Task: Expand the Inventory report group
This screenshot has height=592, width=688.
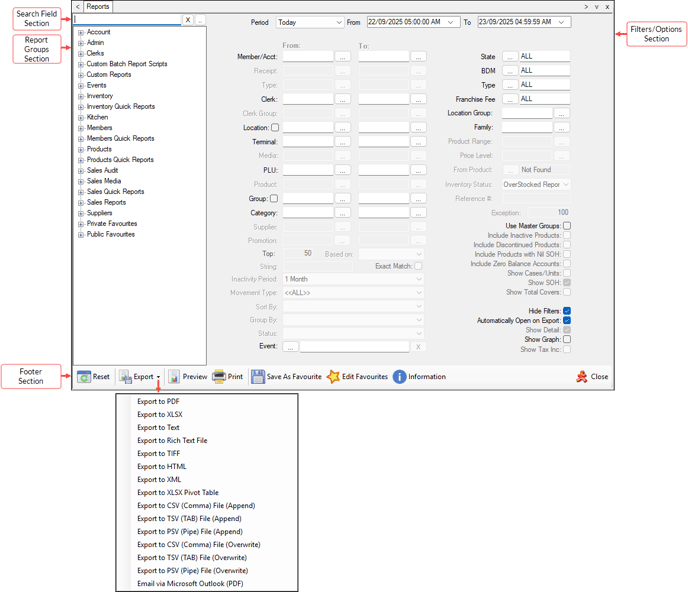Action: pos(80,96)
